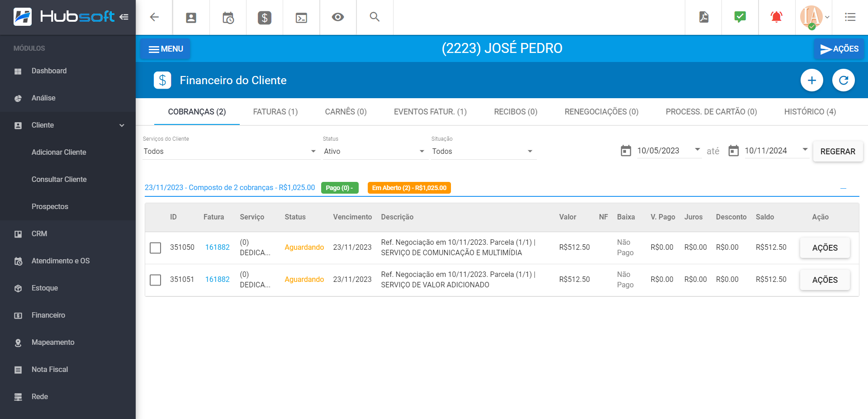Open end date 10/11/2024 dropdown arrow
Screen dimensions: 868x419
805,149
